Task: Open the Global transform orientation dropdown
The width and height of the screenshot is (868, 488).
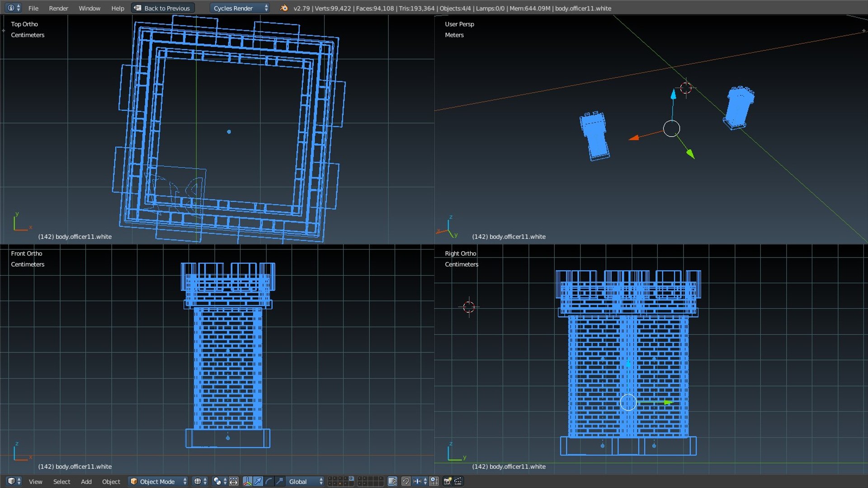Action: 305,481
